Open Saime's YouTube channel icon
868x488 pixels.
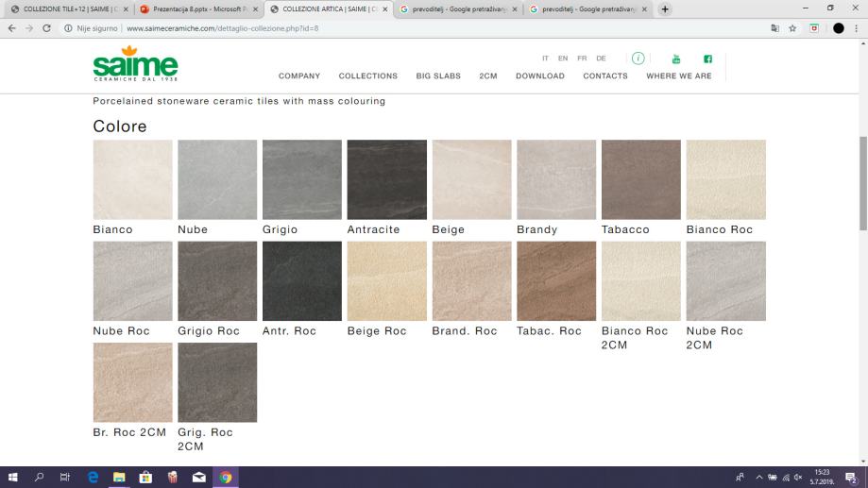tap(675, 59)
